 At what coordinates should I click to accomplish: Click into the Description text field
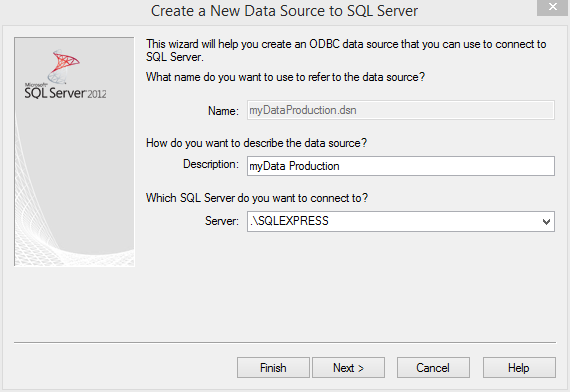(x=401, y=166)
